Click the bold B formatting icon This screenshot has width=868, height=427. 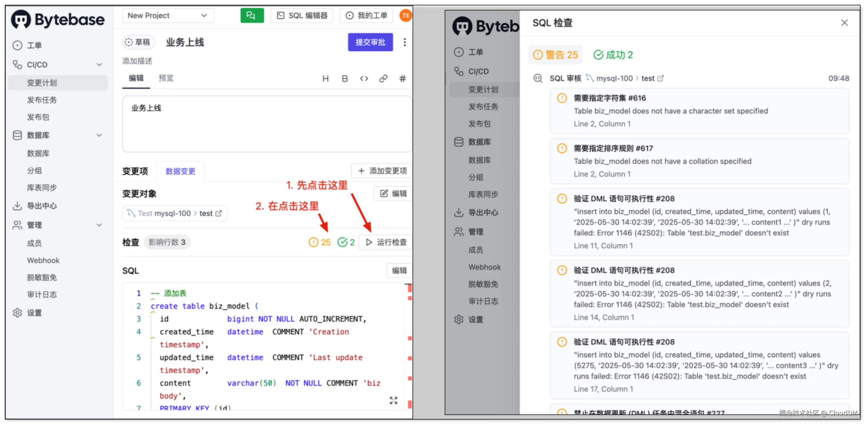(344, 78)
